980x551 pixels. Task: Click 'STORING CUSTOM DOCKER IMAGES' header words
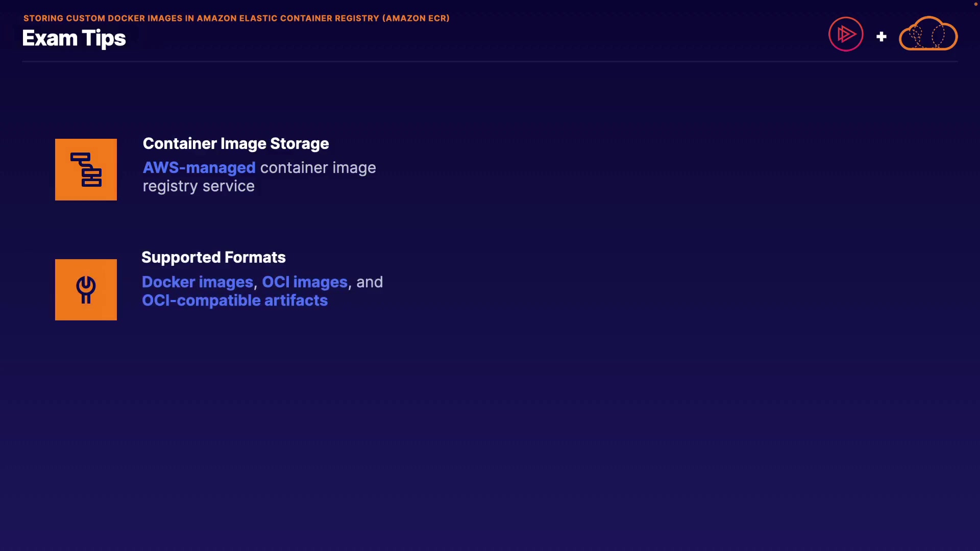pos(103,18)
